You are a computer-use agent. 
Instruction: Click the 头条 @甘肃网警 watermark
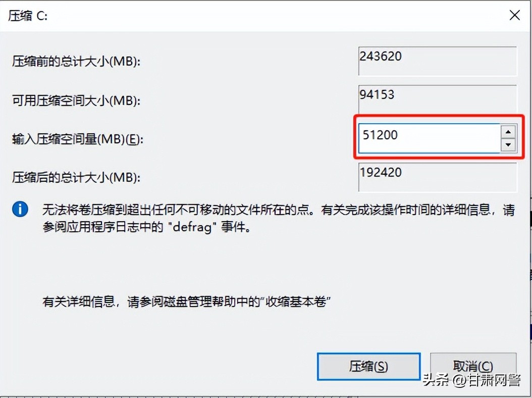point(472,380)
